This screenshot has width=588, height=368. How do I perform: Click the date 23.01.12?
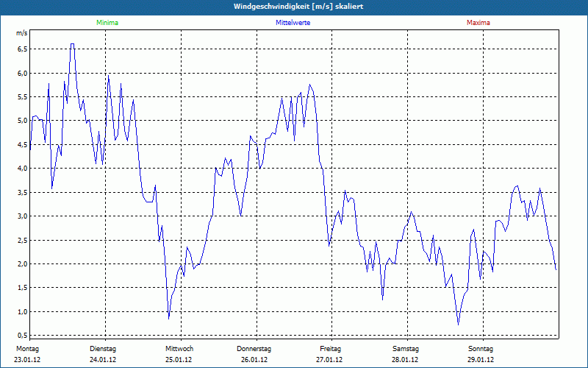pyautogui.click(x=27, y=360)
